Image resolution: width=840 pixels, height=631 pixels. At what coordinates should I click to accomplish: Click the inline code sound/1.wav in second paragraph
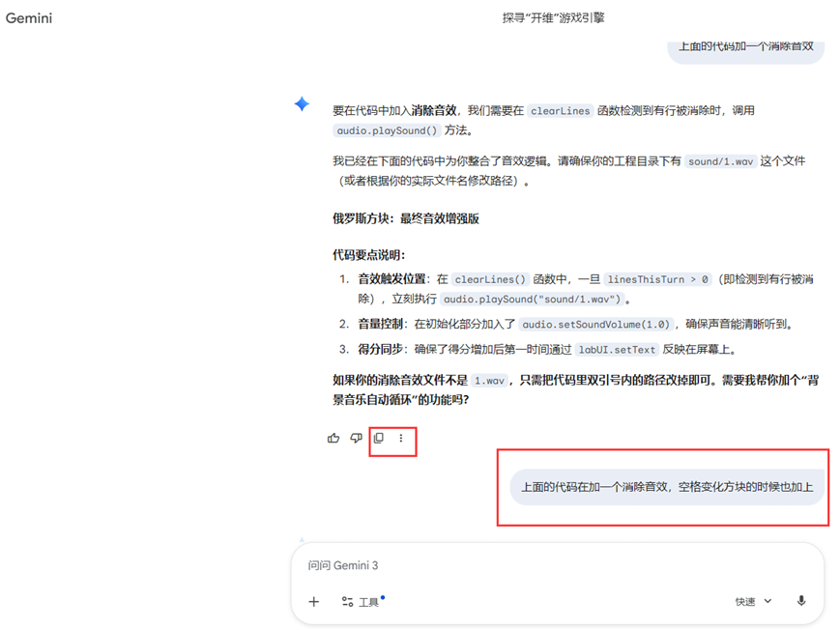720,161
